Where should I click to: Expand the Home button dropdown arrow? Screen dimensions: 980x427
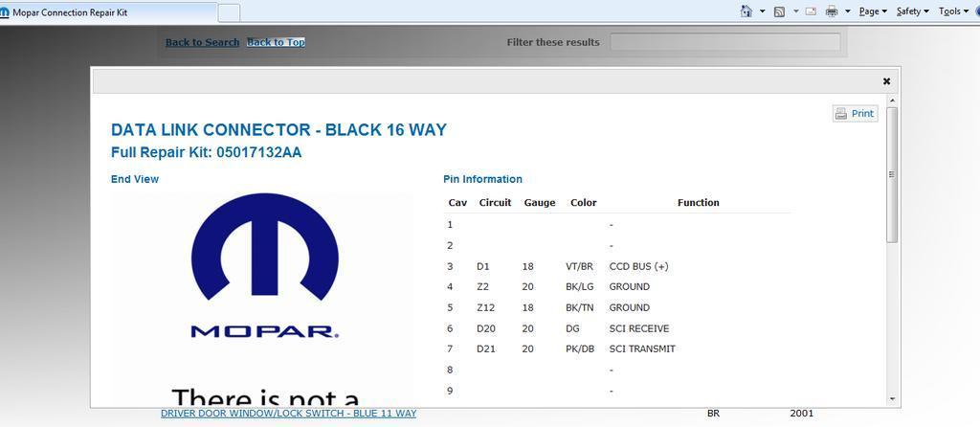coord(763,11)
